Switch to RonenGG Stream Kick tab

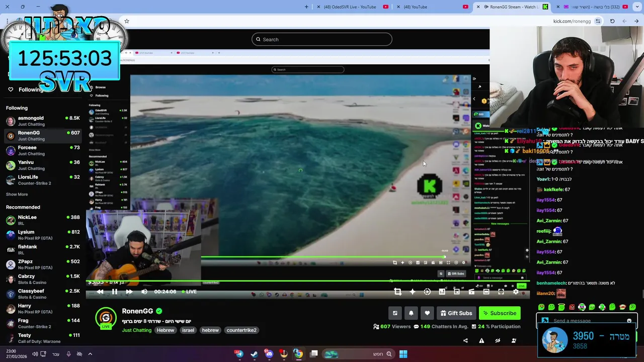point(512,7)
